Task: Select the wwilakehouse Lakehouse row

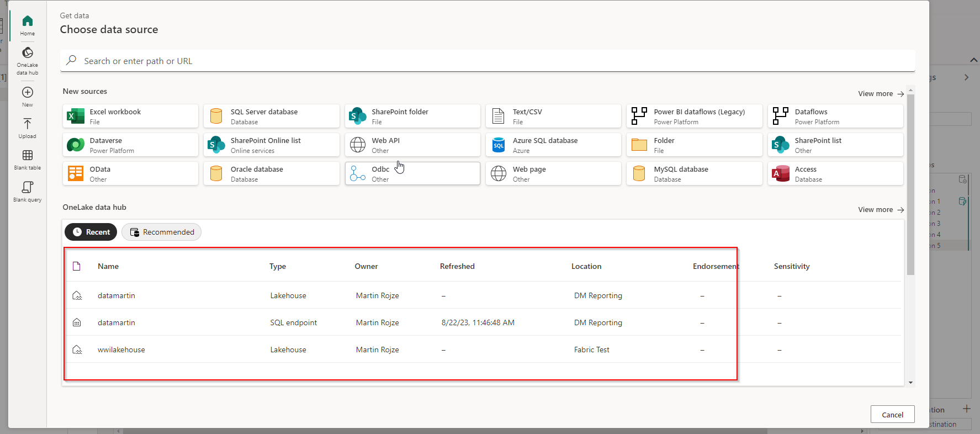Action: 482,350
